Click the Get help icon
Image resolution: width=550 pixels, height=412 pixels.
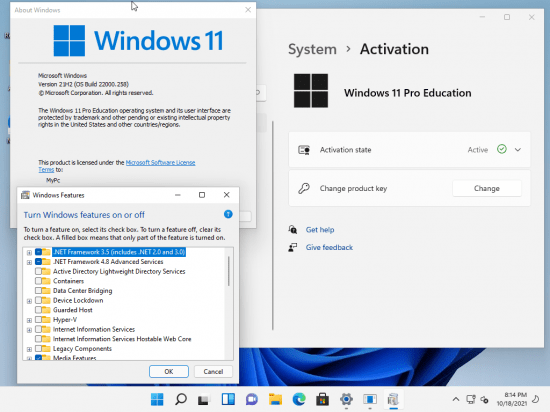[293, 230]
